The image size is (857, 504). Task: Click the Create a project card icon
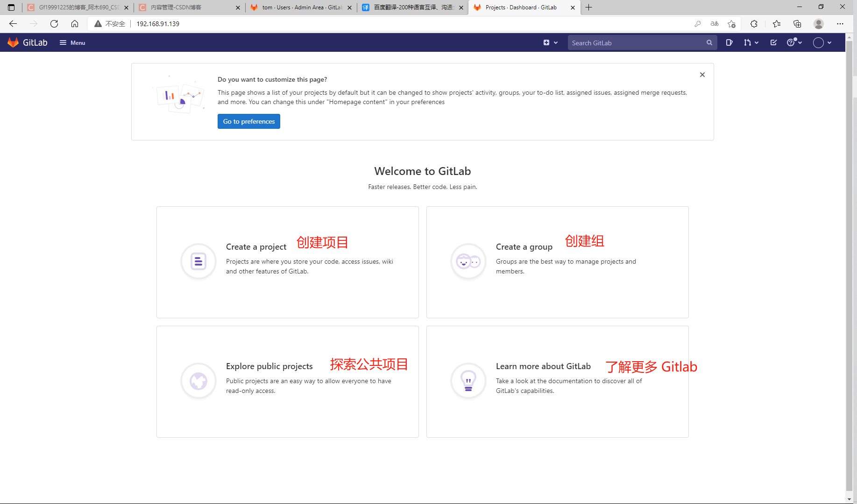point(198,261)
